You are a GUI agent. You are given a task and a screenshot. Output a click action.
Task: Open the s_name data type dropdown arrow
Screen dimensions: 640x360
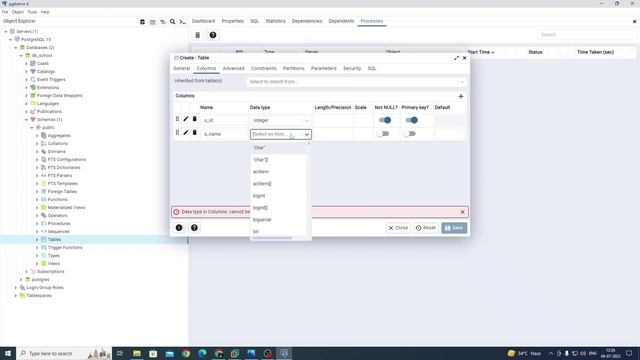click(x=307, y=134)
